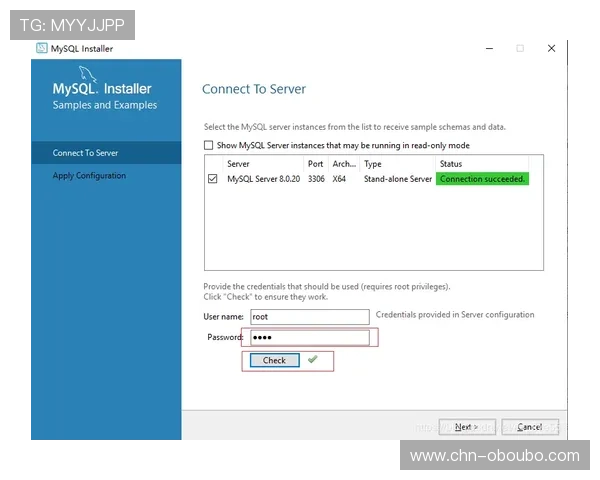Screen dimensions: 600x480
Task: Select the MySQL Server 8.0.20 cell
Action: tap(264, 179)
